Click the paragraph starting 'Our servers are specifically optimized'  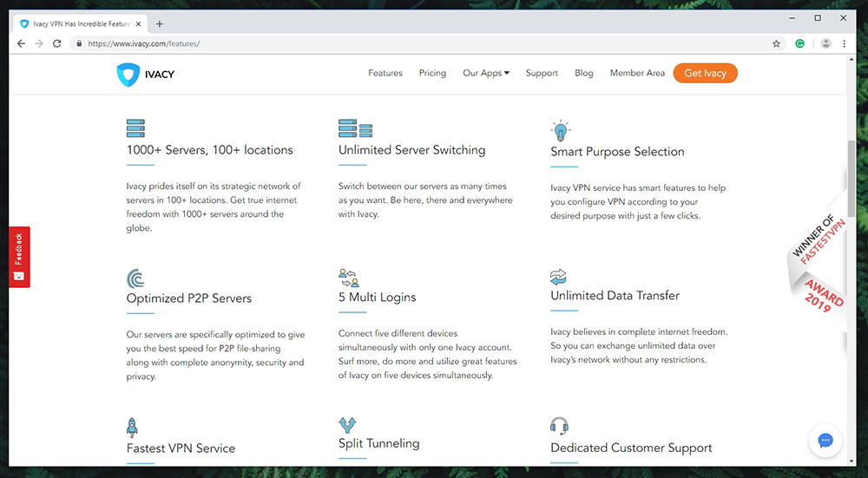tap(215, 355)
